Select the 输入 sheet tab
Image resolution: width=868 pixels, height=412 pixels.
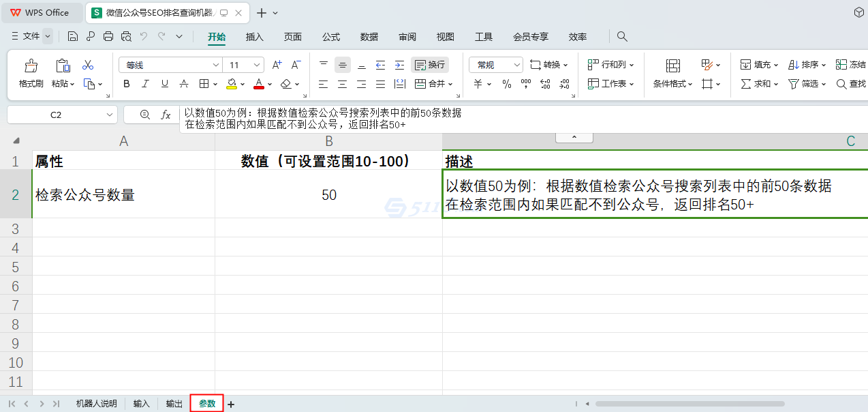point(141,403)
